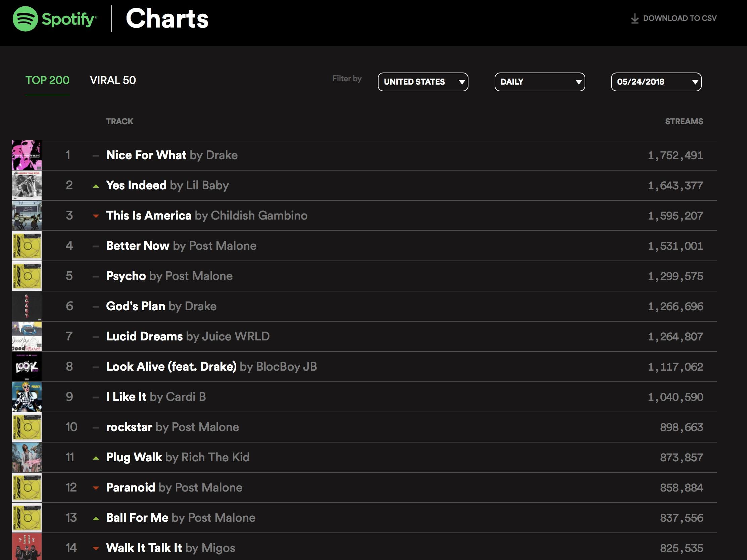This screenshot has width=747, height=560.
Task: Click the Nice For What album cover
Action: tap(27, 155)
